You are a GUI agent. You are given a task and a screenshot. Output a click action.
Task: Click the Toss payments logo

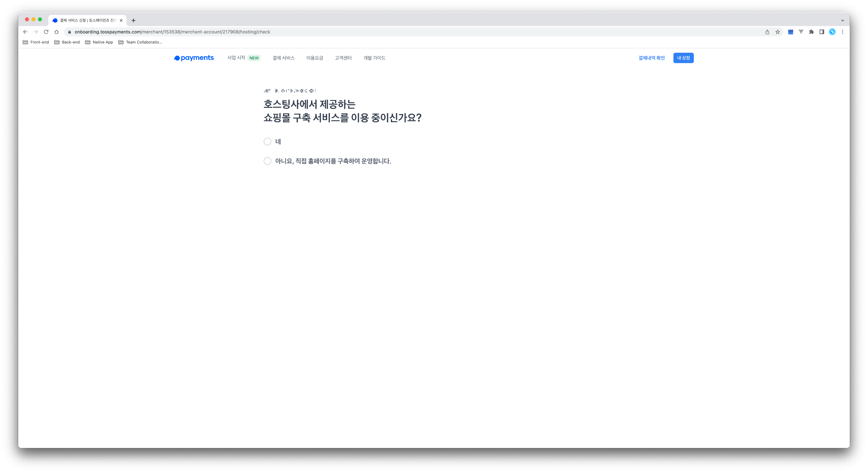pyautogui.click(x=194, y=58)
